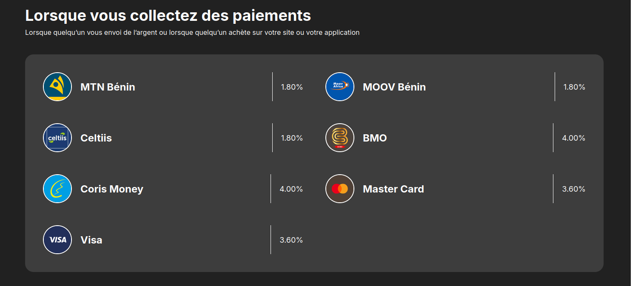
Task: Click the Master Card name text
Action: [x=393, y=189]
